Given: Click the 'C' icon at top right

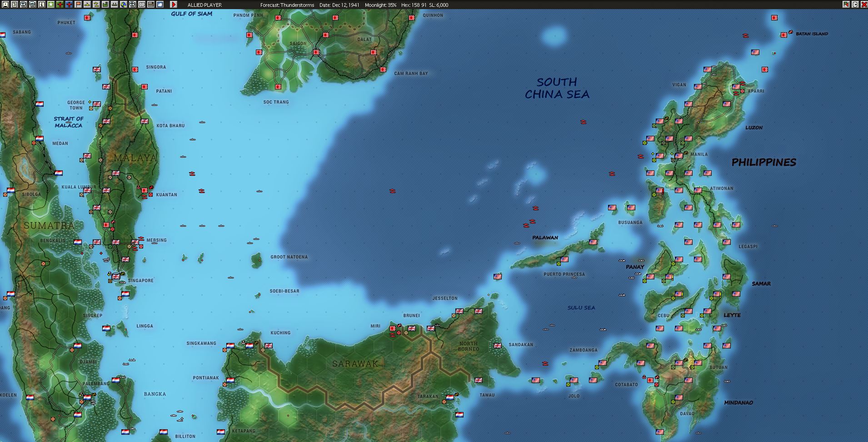Looking at the screenshot, I should pyautogui.click(x=855, y=5).
